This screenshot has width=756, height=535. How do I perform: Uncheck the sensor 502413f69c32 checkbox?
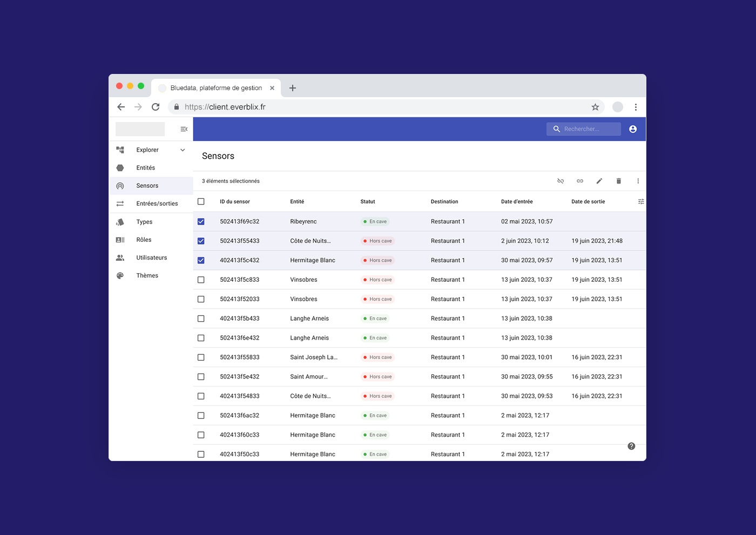point(201,221)
